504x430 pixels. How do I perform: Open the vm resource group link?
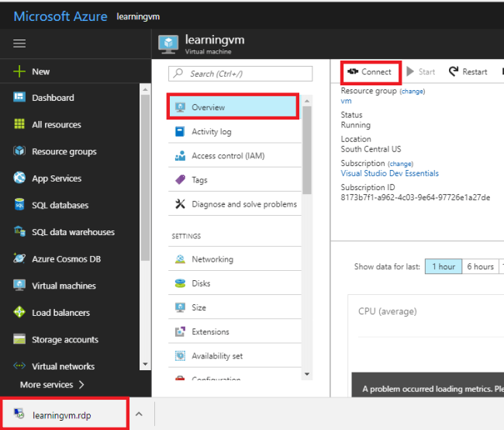(346, 101)
